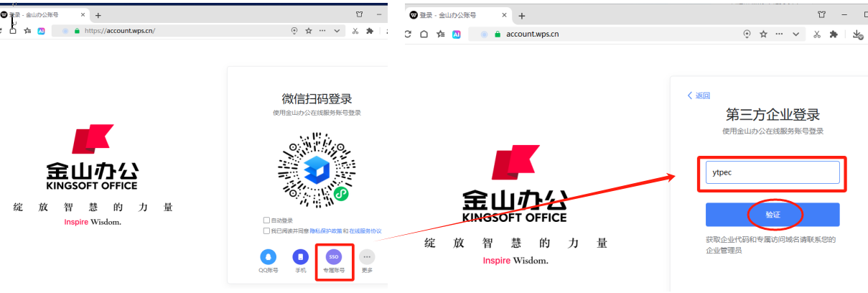Viewport: 868px width, 293px height.
Task: Bookmark the page with right browser star icon
Action: (763, 34)
